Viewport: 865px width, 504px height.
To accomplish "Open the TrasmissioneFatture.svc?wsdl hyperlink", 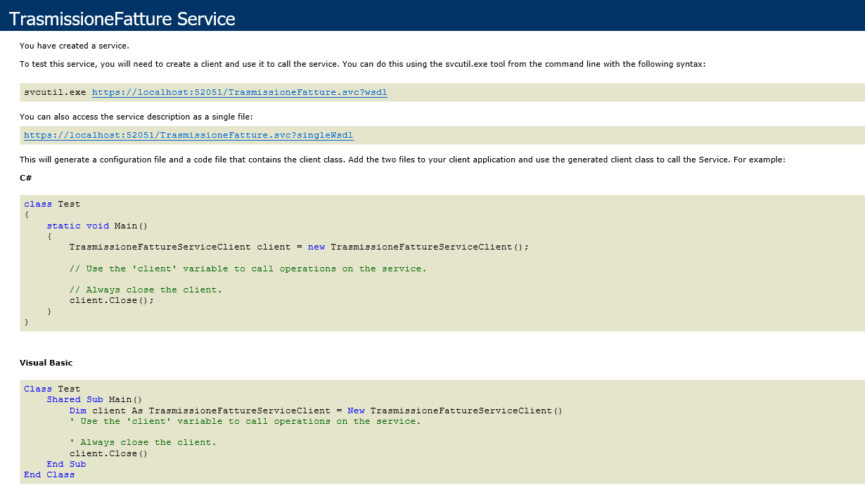I will [x=239, y=92].
